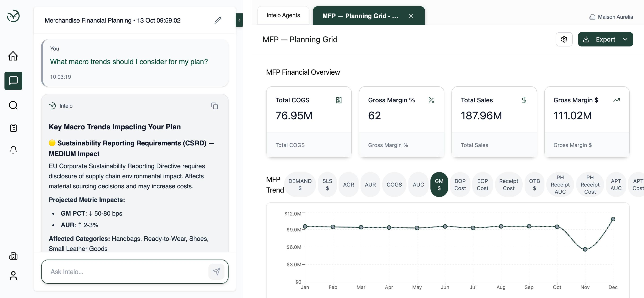644x298 pixels.
Task: Select the Maison Aurelia organization
Action: coord(611,17)
